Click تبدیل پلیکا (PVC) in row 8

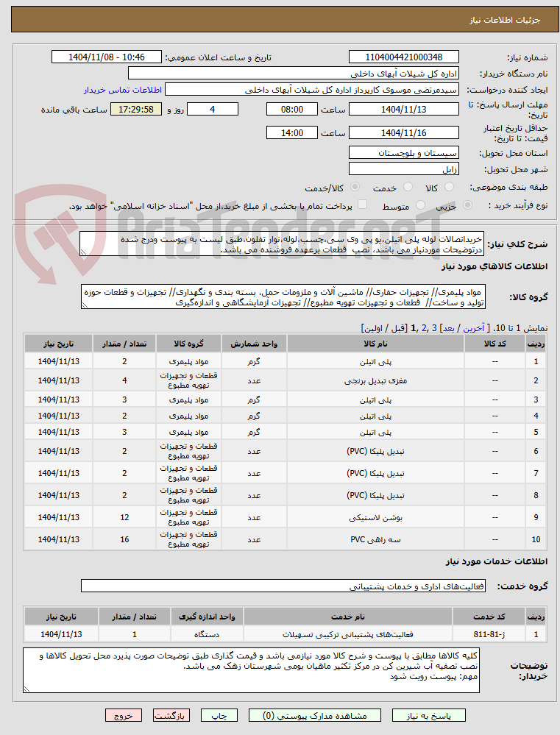pyautogui.click(x=376, y=495)
